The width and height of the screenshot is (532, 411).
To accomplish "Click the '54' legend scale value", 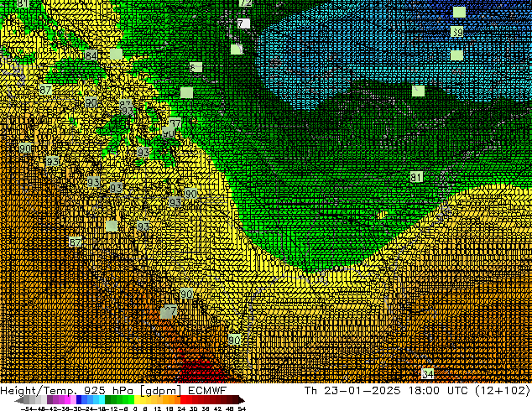I will pyautogui.click(x=242, y=409).
